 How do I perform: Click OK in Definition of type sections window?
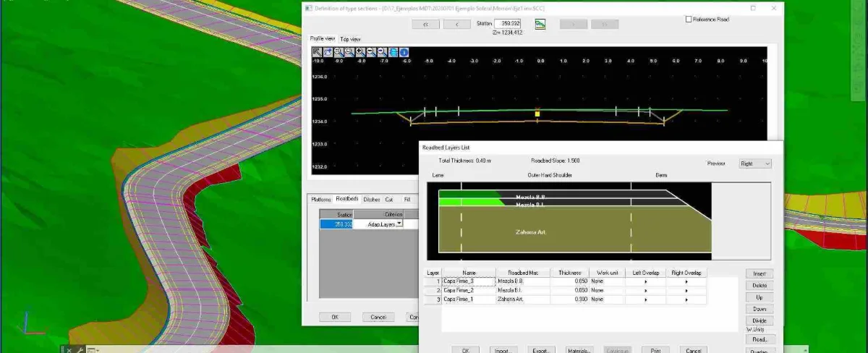pyautogui.click(x=335, y=317)
